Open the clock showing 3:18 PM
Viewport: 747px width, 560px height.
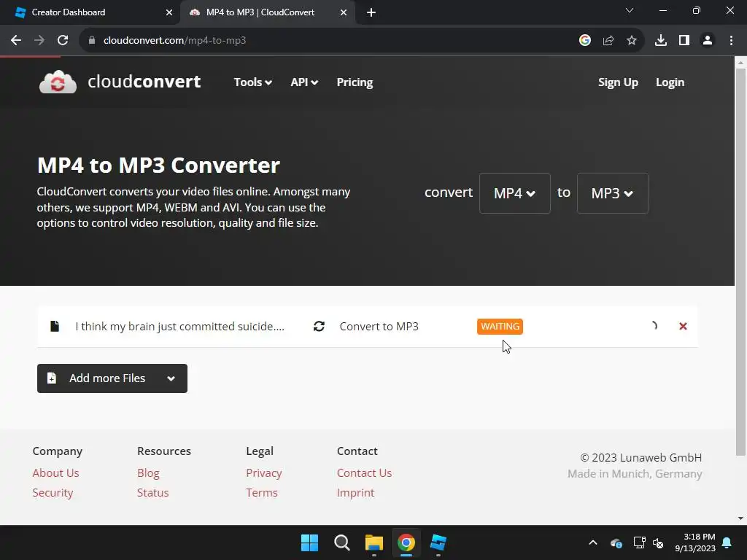[x=695, y=542]
